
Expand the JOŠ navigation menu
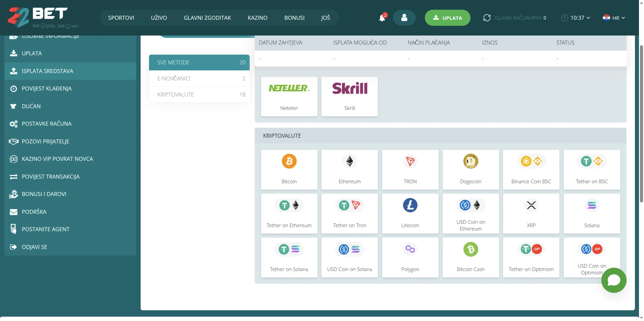[325, 18]
